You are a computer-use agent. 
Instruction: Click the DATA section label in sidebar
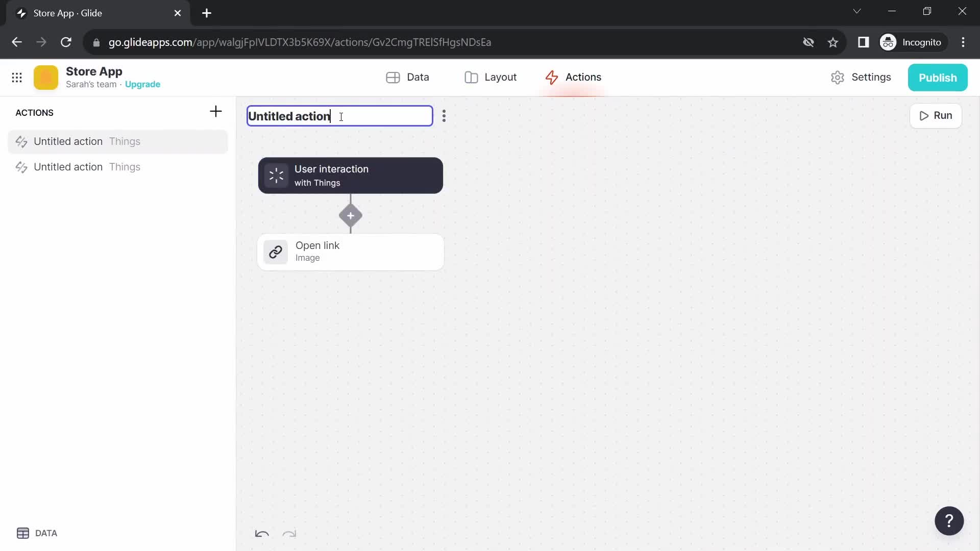pos(45,533)
